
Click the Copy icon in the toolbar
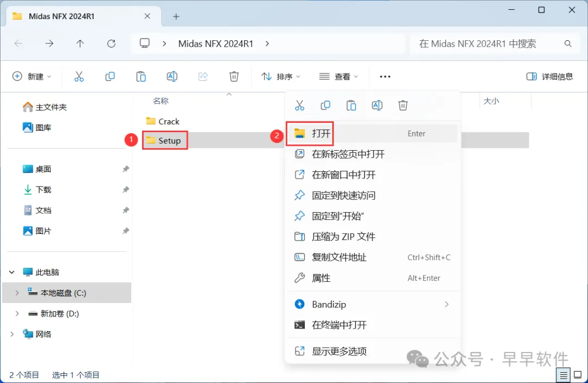pos(110,77)
